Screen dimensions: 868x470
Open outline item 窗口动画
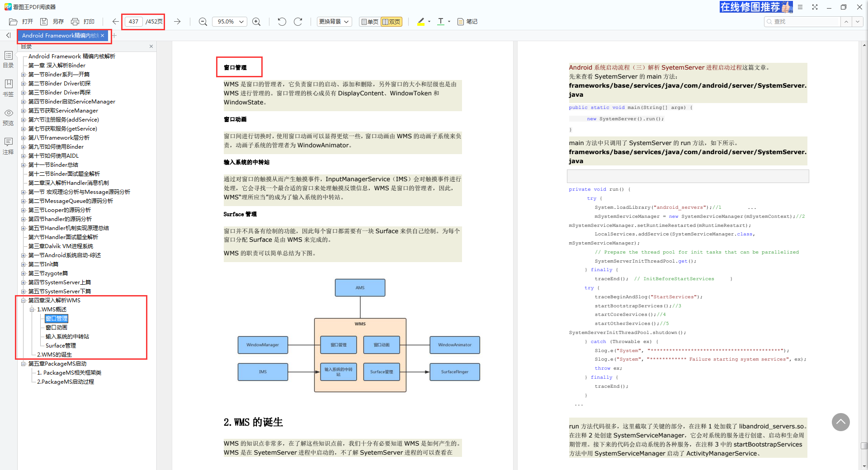click(x=57, y=328)
